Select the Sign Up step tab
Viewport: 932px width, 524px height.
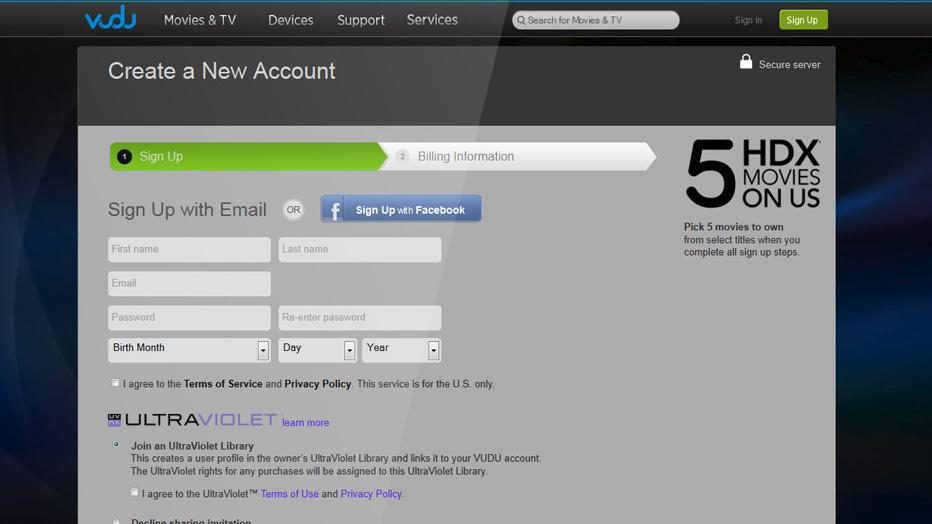click(x=248, y=156)
